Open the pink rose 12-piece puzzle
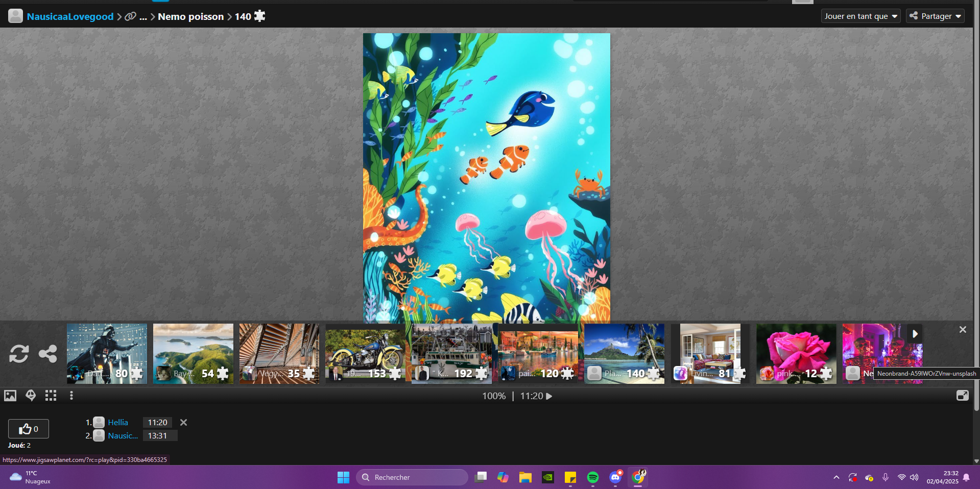Image resolution: width=980 pixels, height=489 pixels. point(796,354)
